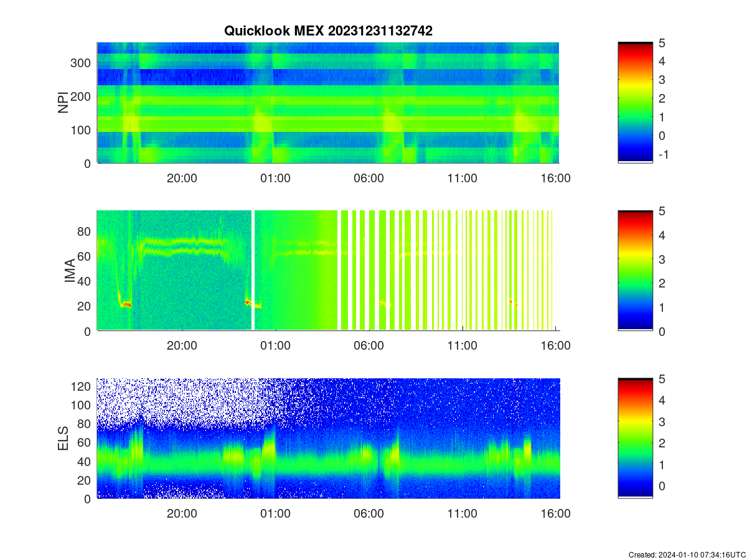Click the 16:00 tick under ELS panel
Screen dimensions: 747x560
point(555,514)
